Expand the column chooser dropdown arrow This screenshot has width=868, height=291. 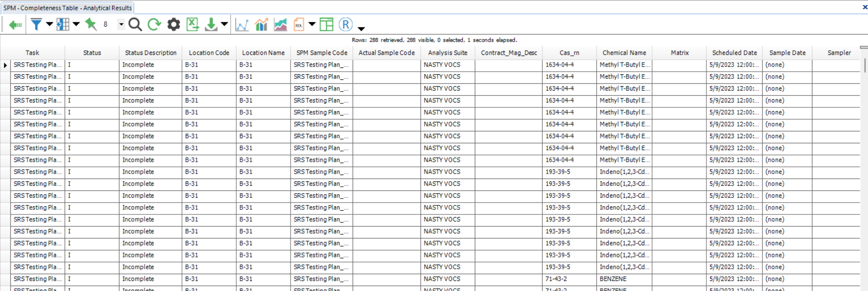click(76, 24)
